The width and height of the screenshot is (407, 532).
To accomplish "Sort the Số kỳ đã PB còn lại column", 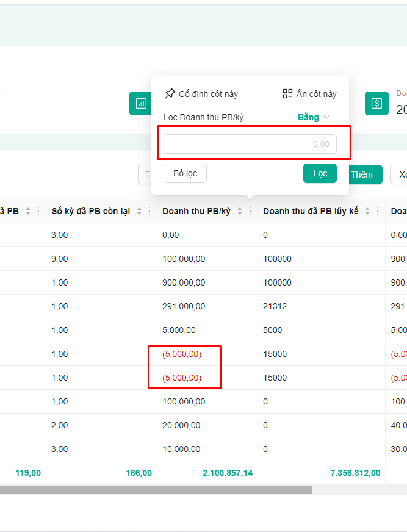I will pyautogui.click(x=139, y=211).
